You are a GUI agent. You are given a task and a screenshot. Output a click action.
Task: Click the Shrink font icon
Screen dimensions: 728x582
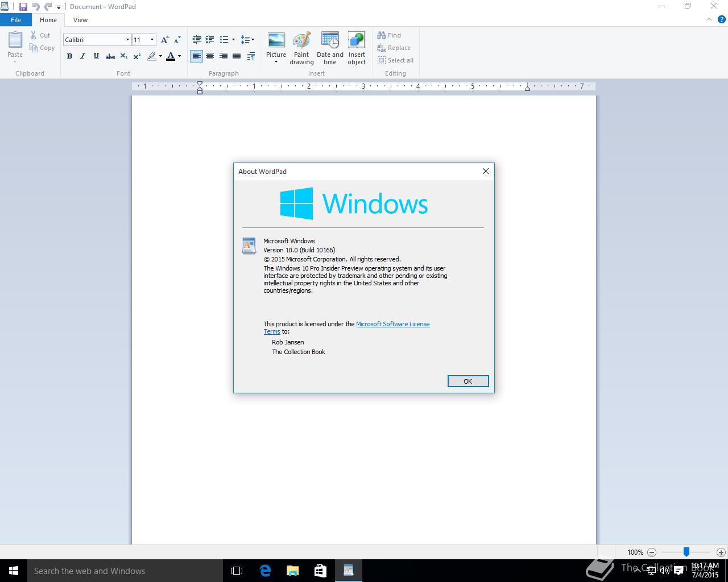pyautogui.click(x=177, y=40)
